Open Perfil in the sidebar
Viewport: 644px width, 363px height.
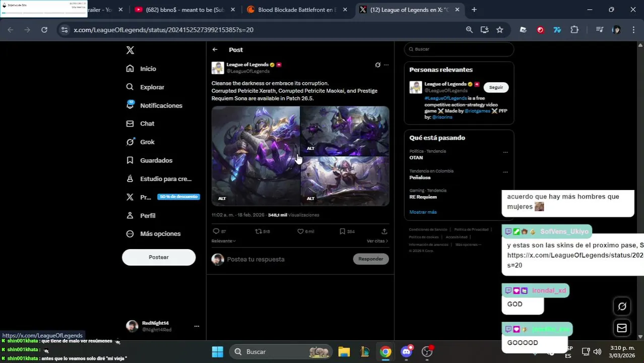point(141,215)
